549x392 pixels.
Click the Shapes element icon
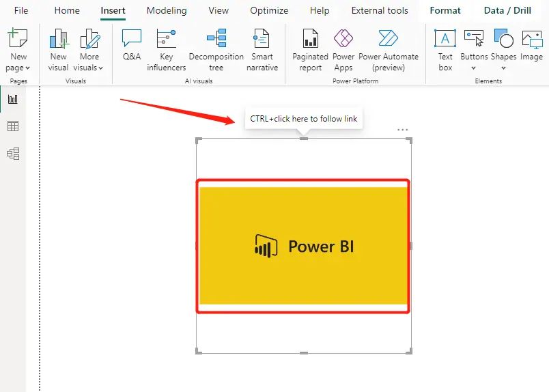(503, 38)
